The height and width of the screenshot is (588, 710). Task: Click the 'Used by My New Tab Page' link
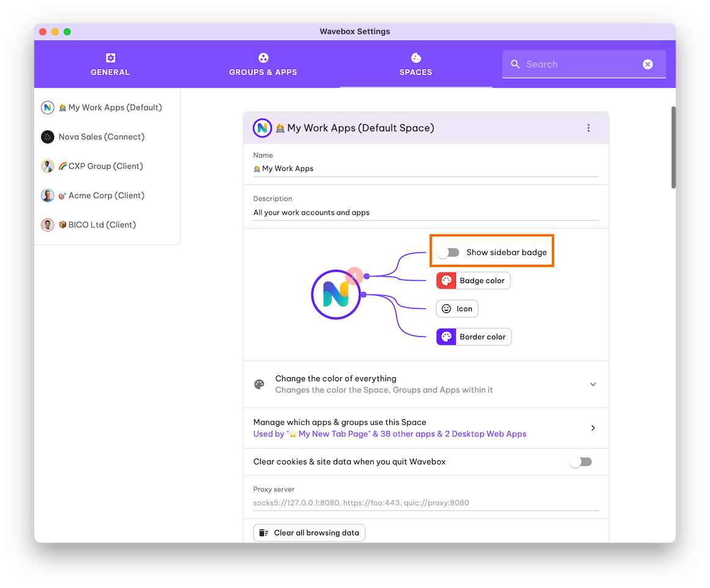pos(389,434)
